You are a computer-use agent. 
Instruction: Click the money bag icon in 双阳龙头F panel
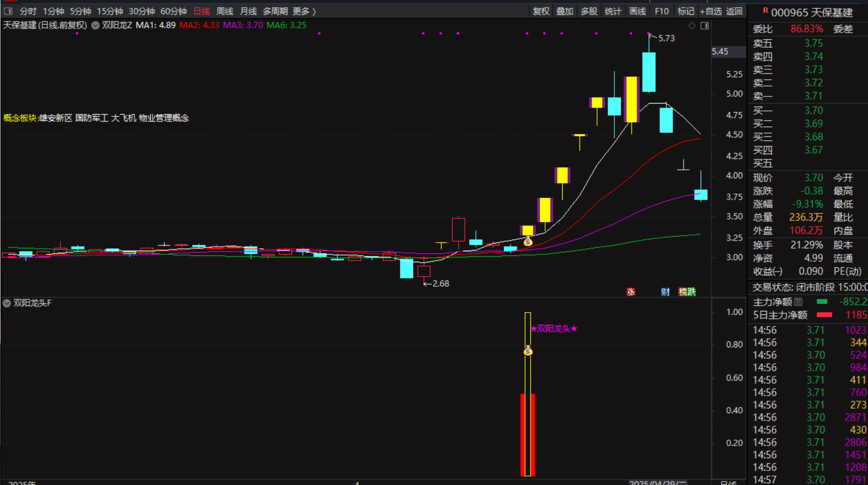click(528, 350)
